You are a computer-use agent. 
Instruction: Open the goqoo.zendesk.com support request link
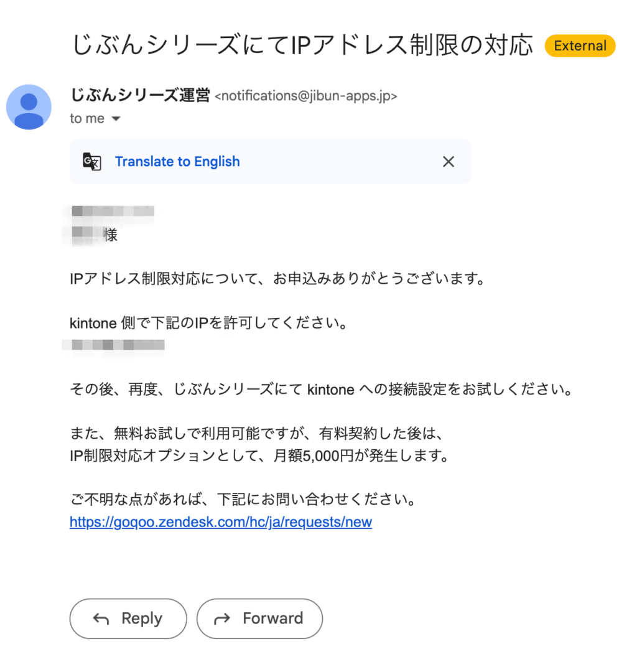click(220, 521)
